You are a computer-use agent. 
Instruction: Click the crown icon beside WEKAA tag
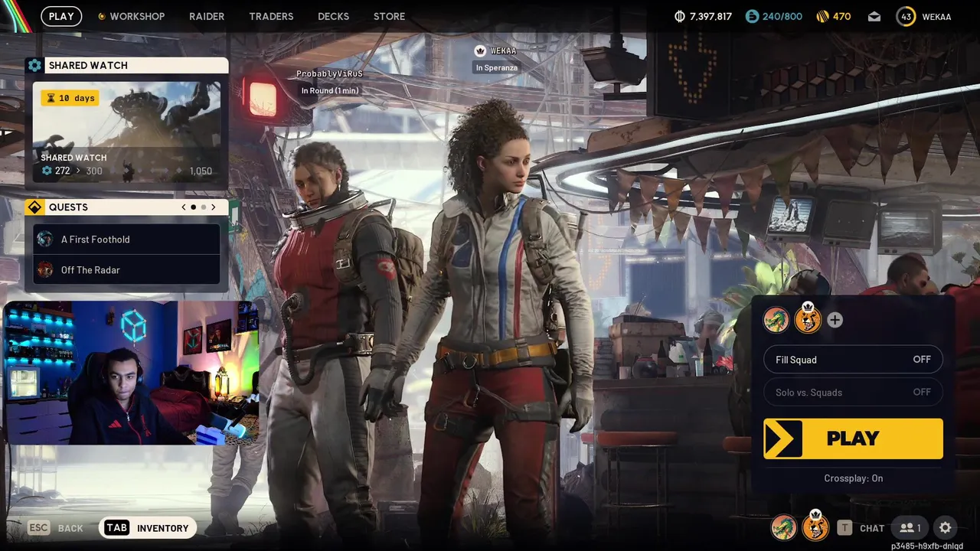480,51
